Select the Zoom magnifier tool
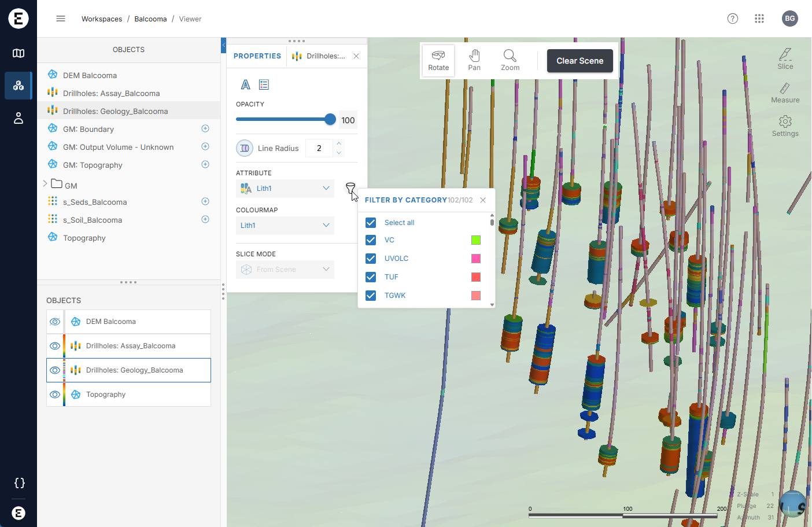This screenshot has height=527, width=812. click(510, 60)
